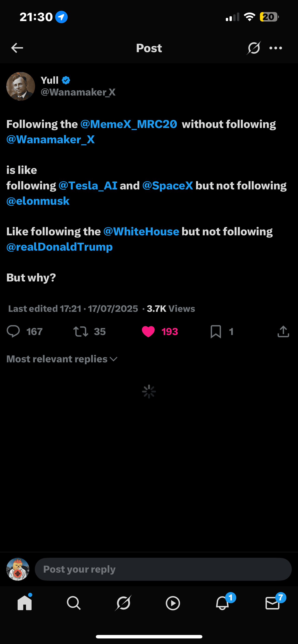This screenshot has height=644, width=298.
Task: Toggle the bookmark on this post
Action: click(x=216, y=332)
